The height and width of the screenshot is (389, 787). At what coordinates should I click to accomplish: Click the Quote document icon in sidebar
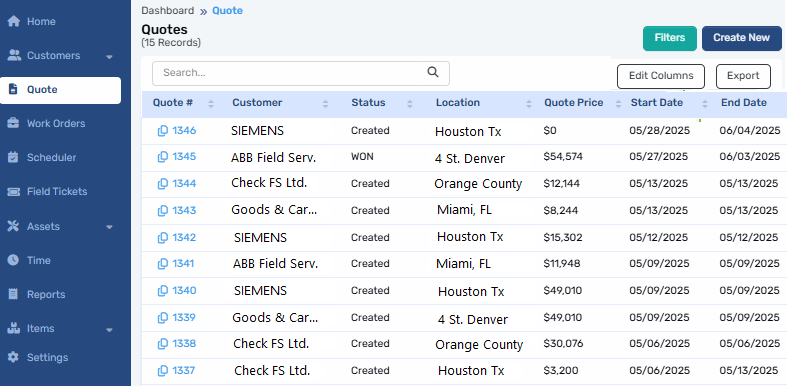[14, 89]
